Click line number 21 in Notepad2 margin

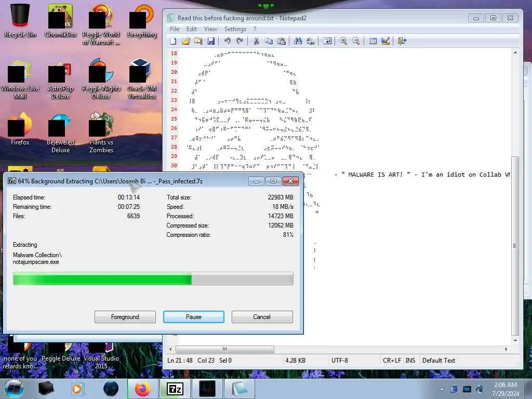coord(174,82)
